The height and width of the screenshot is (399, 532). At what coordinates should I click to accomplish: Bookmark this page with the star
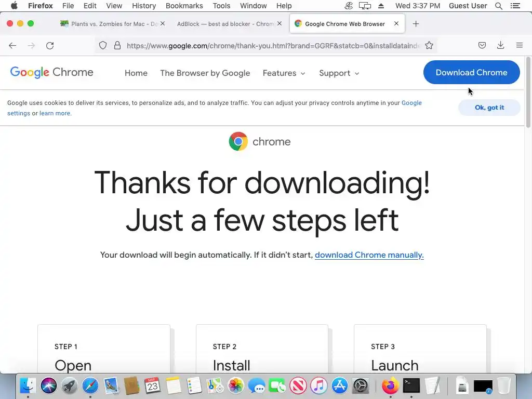429,46
